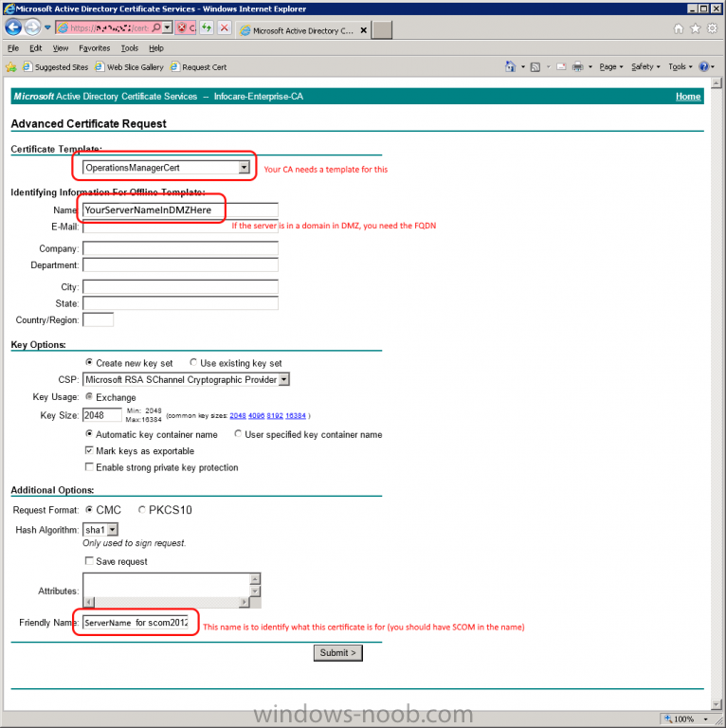
Task: Click page scrollbar up arrow
Action: coord(717,83)
